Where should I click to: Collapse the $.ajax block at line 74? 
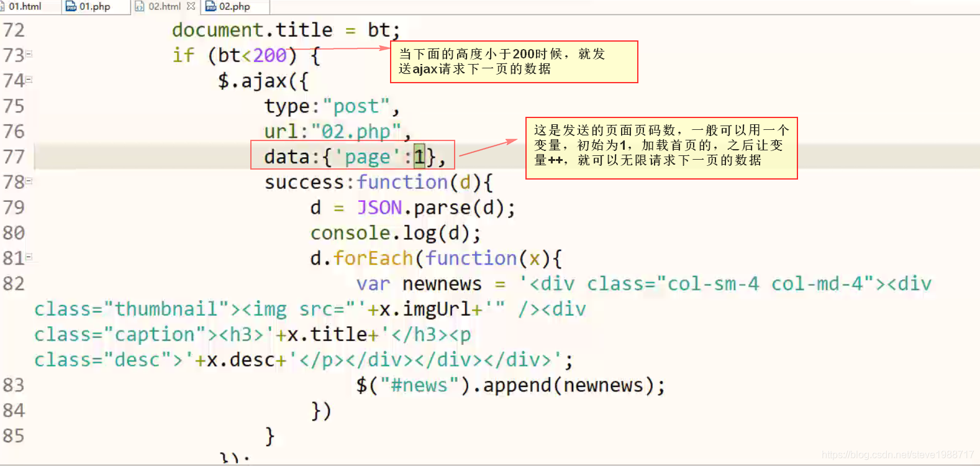point(29,80)
